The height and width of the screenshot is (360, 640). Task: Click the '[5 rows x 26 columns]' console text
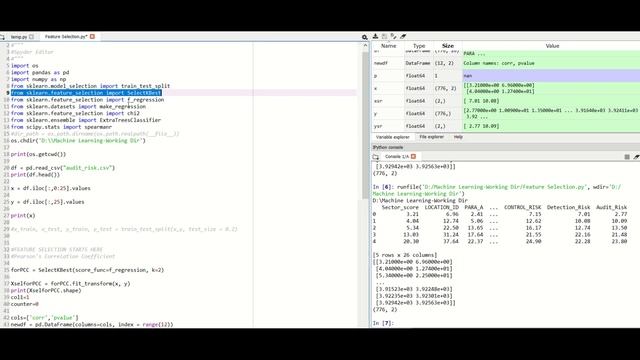[x=404, y=255]
